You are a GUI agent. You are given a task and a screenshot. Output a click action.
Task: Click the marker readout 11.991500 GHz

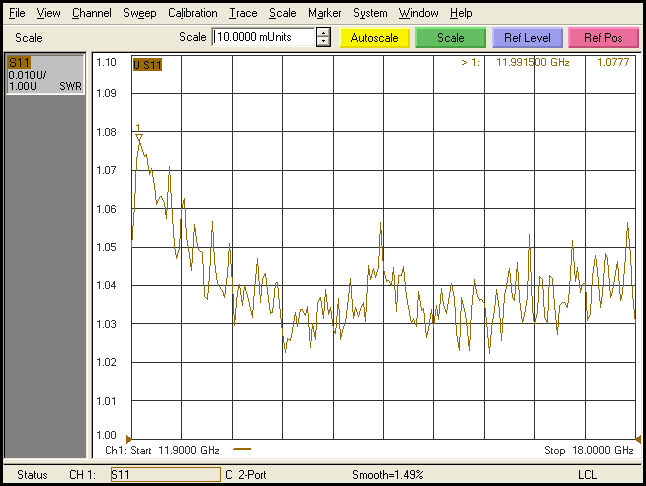[534, 63]
